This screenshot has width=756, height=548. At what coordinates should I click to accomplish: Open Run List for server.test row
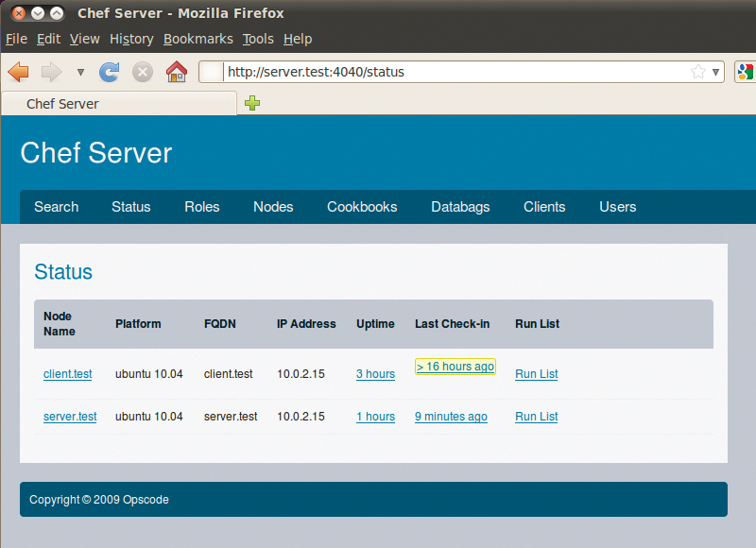[x=536, y=417]
